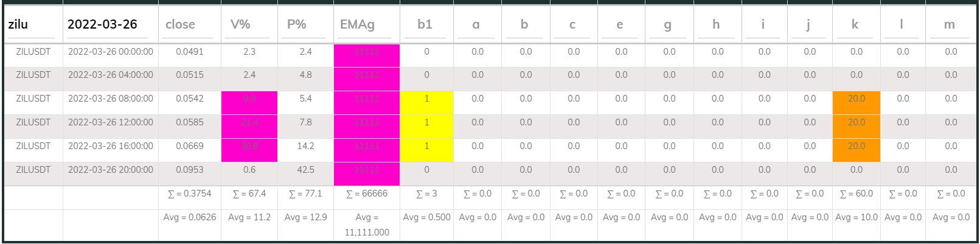
Task: Select the k column average 10.0
Action: click(857, 218)
